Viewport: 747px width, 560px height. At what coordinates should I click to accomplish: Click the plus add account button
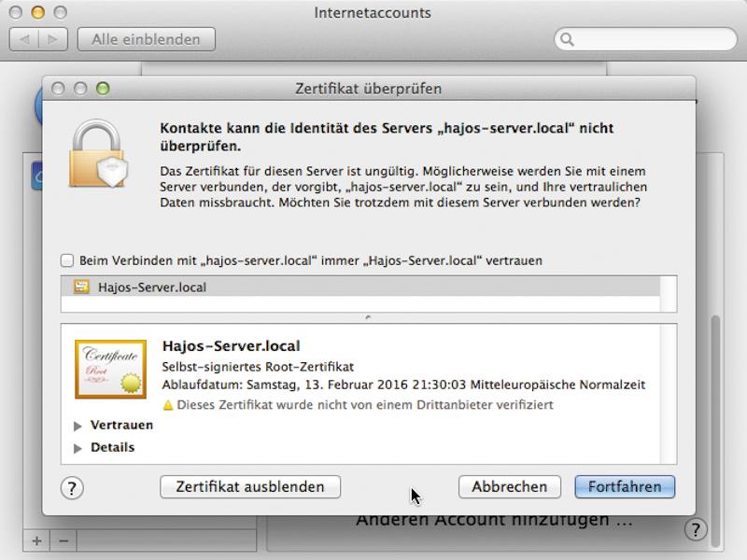tap(36, 541)
